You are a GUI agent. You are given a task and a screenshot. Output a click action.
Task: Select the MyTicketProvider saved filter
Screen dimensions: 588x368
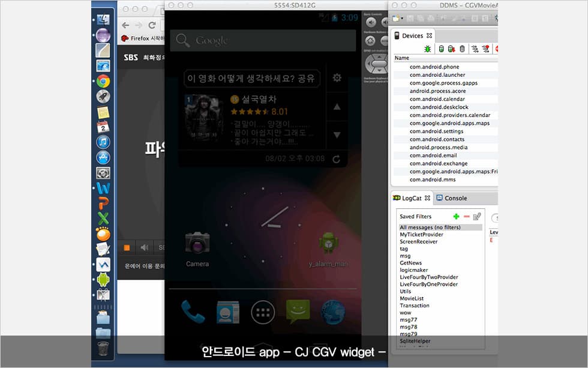421,235
